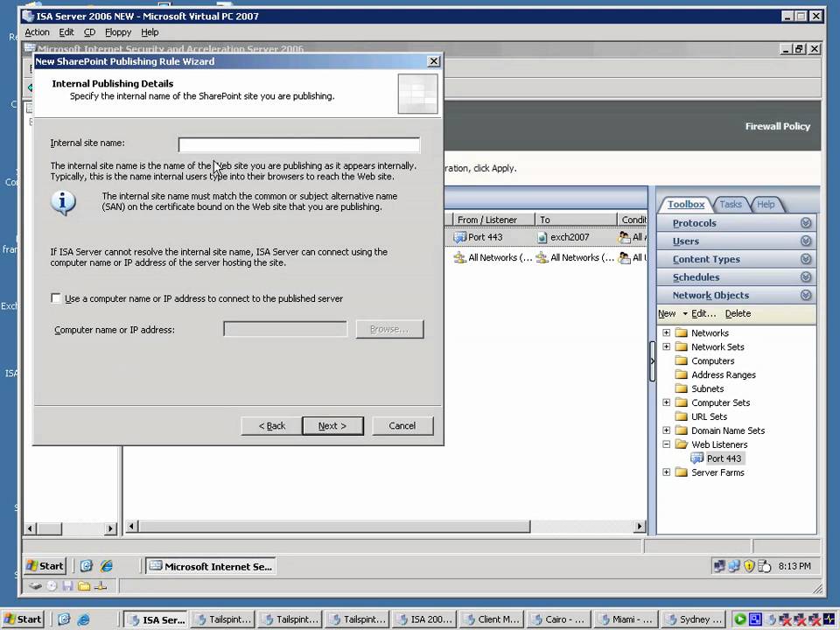Select Microsoft Internet Se... guest taskbar button

(x=211, y=566)
